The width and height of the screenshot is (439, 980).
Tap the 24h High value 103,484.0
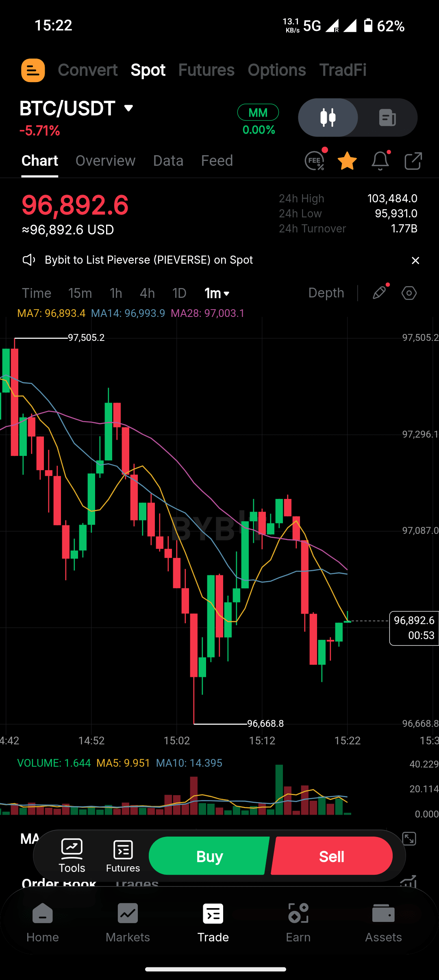pos(392,199)
